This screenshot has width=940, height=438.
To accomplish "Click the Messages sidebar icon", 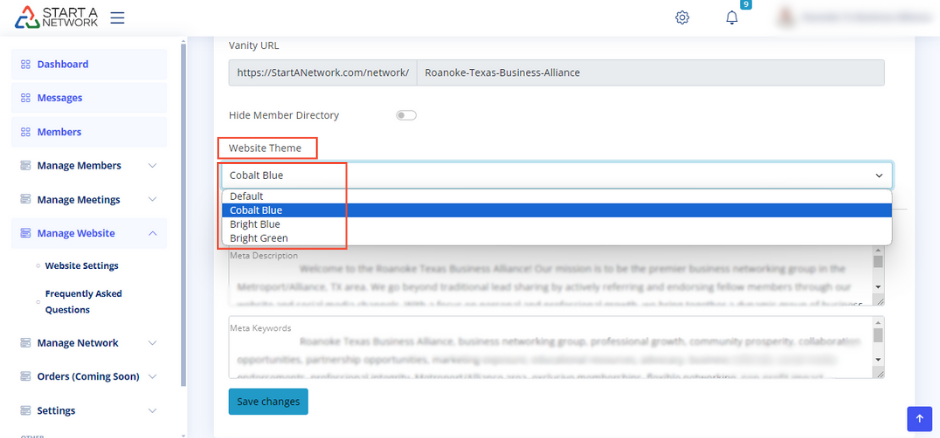I will point(26,98).
